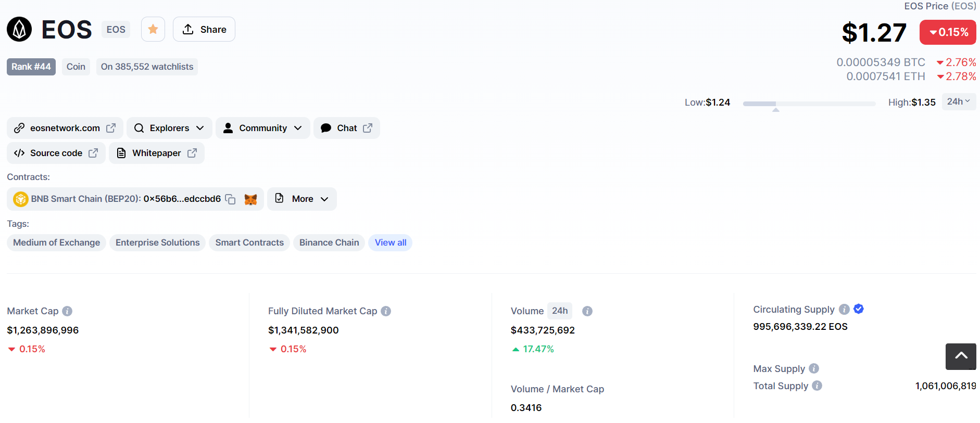
Task: Click the Rank #44 badge
Action: [x=31, y=67]
